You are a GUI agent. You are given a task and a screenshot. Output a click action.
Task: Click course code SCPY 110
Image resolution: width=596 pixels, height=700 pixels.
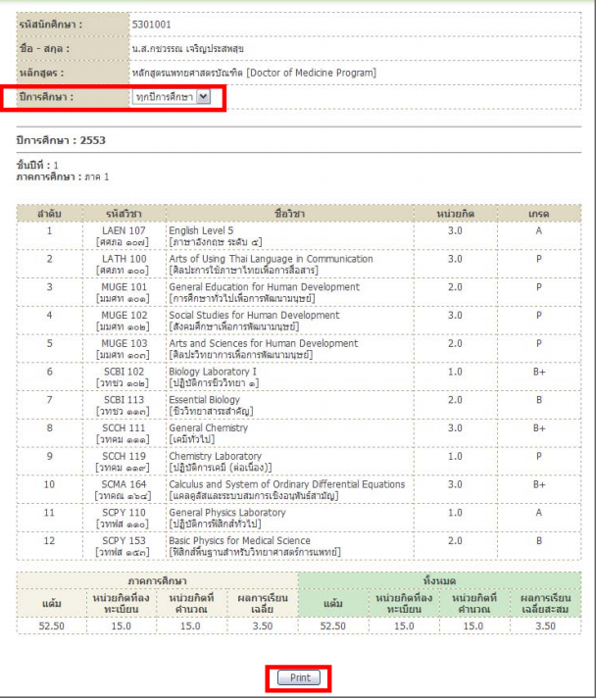click(124, 512)
